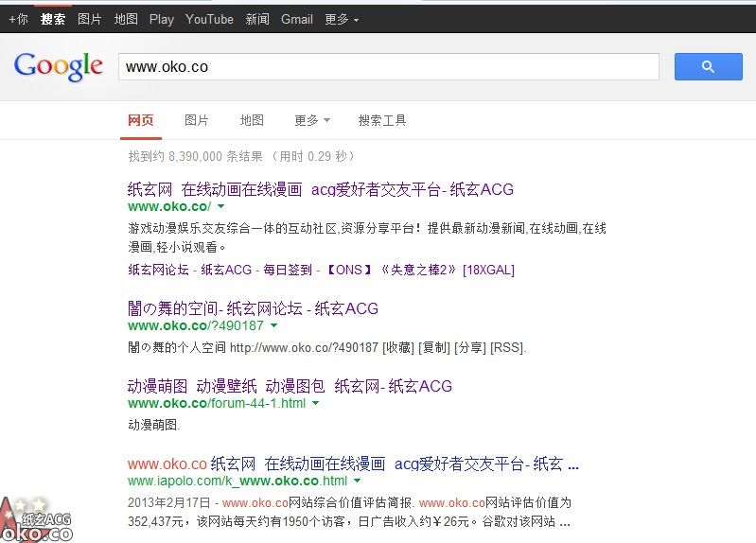
Task: Switch to the 图片 results tab
Action: [196, 120]
